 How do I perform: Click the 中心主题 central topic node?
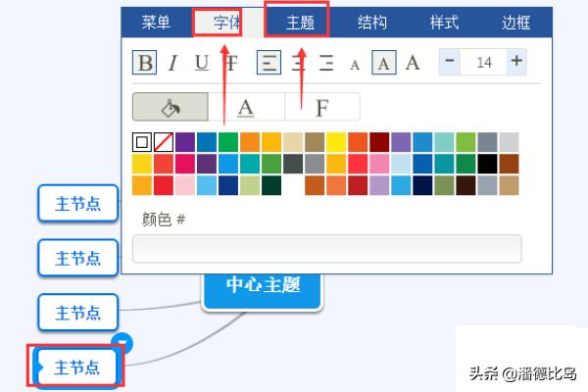(262, 286)
